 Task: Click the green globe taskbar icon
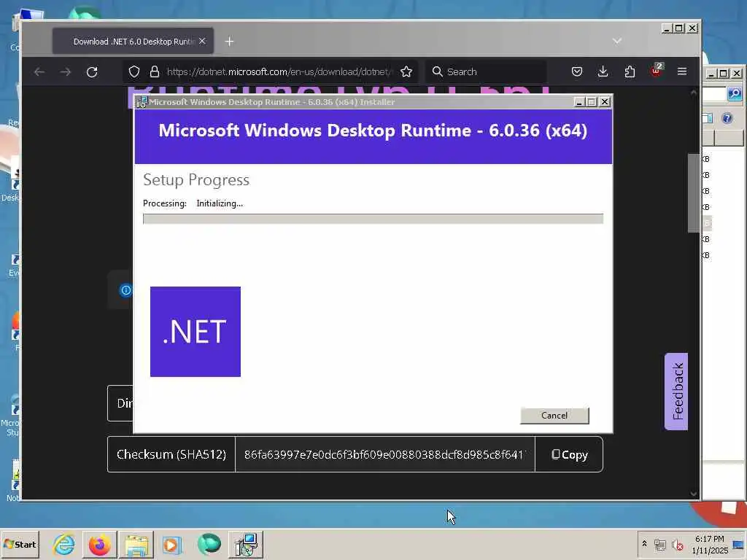tap(209, 544)
